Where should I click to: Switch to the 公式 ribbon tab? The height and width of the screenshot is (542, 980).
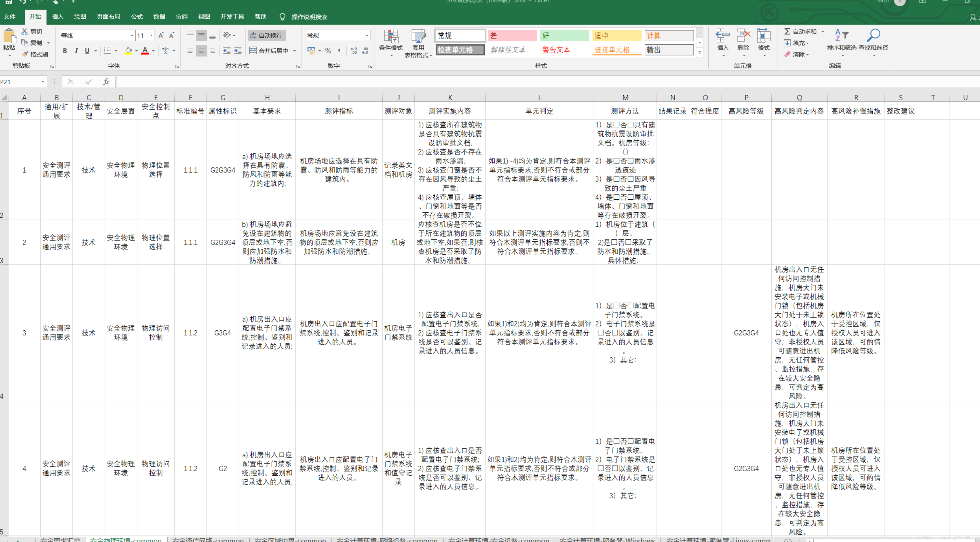point(137,17)
